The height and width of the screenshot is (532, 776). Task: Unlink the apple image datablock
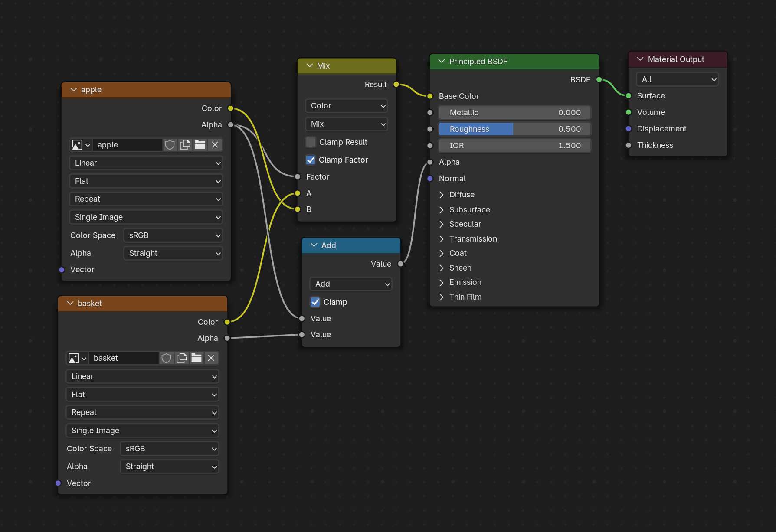(215, 145)
